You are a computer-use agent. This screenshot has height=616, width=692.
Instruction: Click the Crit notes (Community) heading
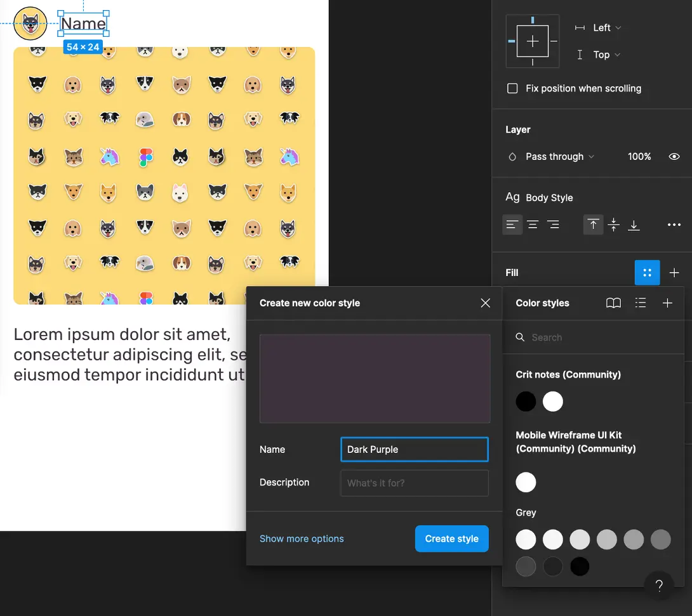(x=568, y=374)
